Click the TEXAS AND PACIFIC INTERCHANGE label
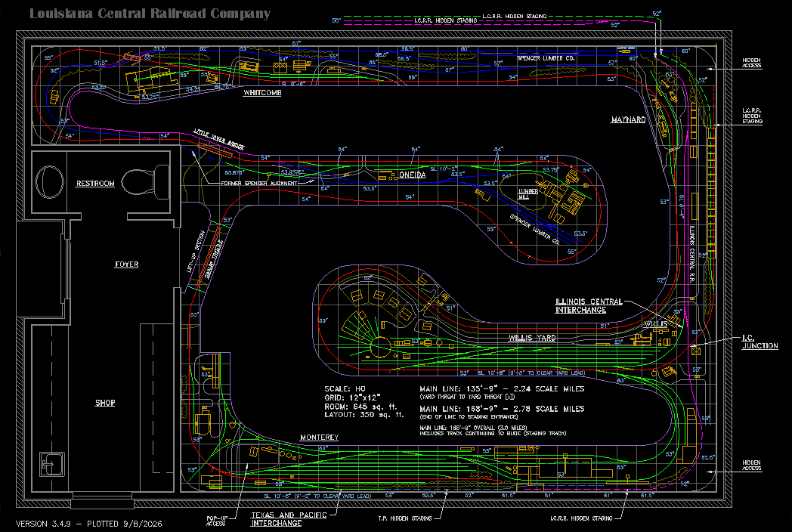This screenshot has height=532, width=792. 289,519
